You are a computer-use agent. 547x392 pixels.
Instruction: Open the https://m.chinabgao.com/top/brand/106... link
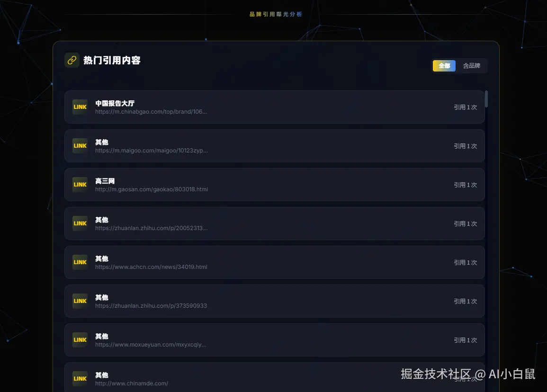(151, 112)
